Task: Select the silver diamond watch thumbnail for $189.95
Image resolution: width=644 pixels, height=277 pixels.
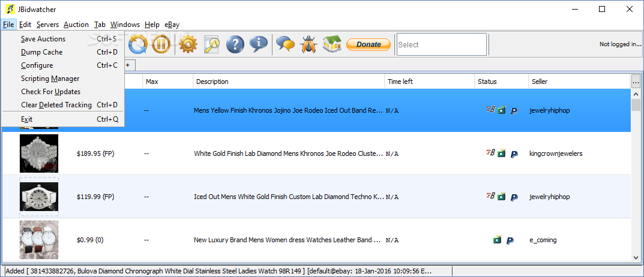Action: pos(39,153)
